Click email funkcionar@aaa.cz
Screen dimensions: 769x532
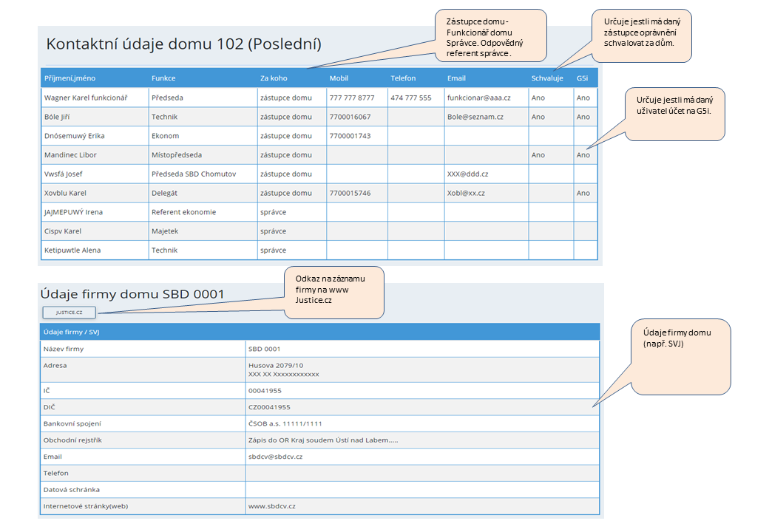[x=478, y=98]
